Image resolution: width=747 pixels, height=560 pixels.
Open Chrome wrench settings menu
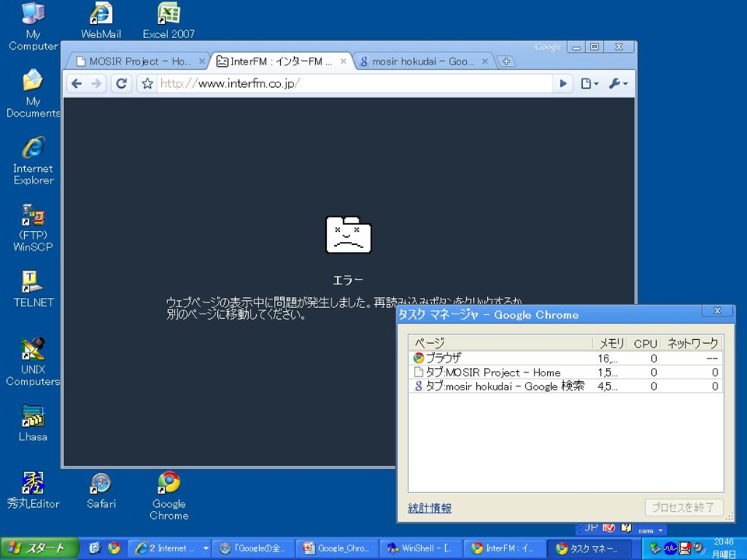(619, 84)
